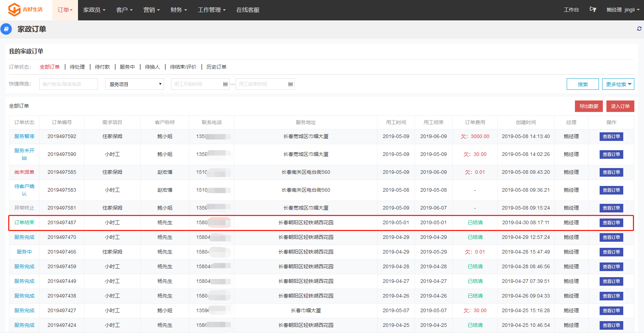This screenshot has height=334, width=644.
Task: View order 2019497583 with 查看订单
Action: coord(611,190)
